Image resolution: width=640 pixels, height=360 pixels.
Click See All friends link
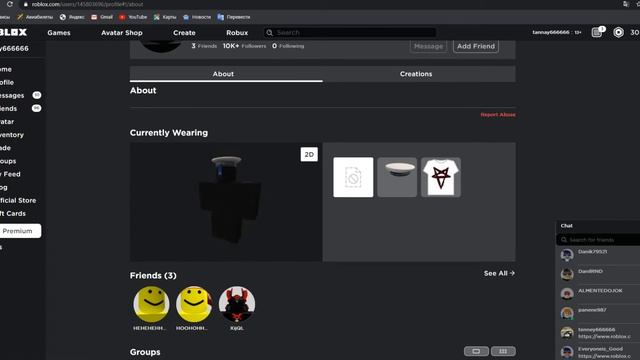click(499, 273)
